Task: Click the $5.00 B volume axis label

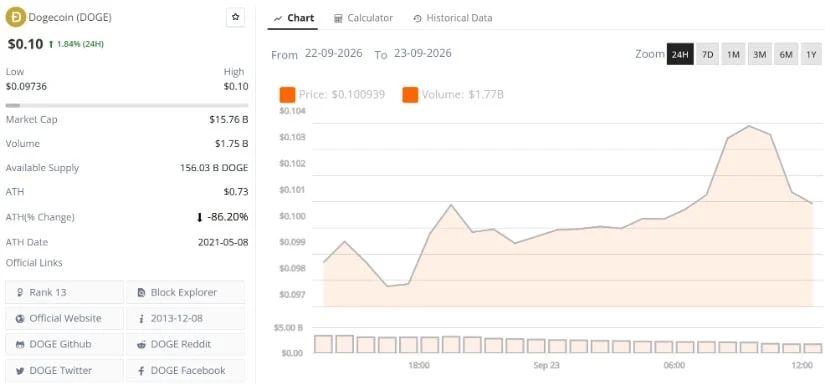Action: click(288, 328)
